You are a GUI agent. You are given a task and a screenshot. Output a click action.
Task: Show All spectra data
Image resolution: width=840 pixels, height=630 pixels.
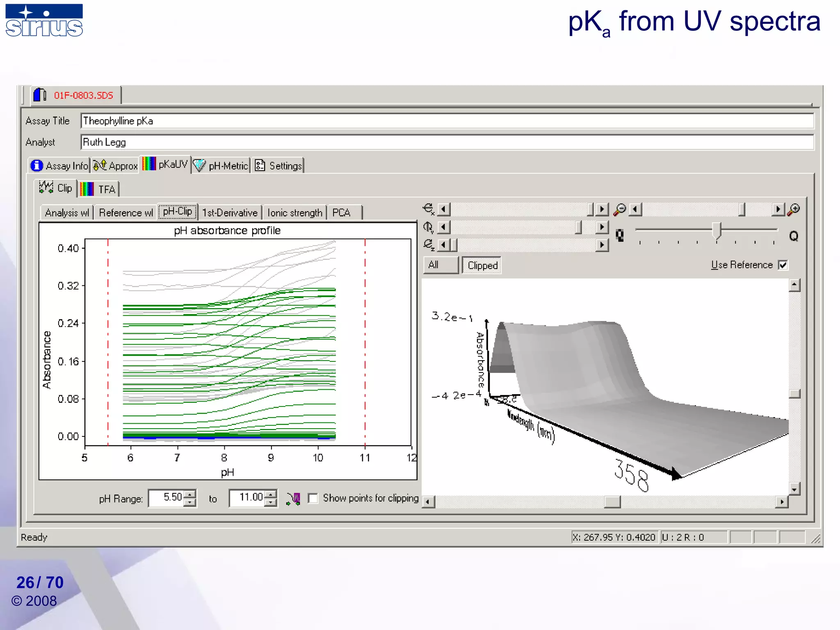click(441, 265)
